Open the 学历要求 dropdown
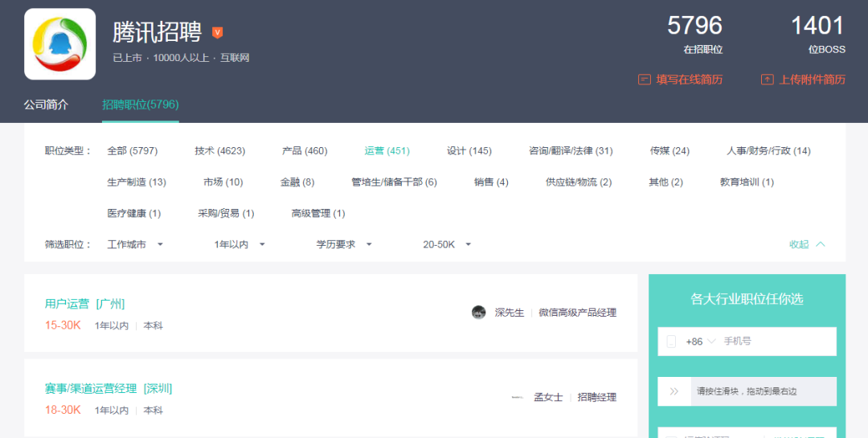 pos(344,244)
